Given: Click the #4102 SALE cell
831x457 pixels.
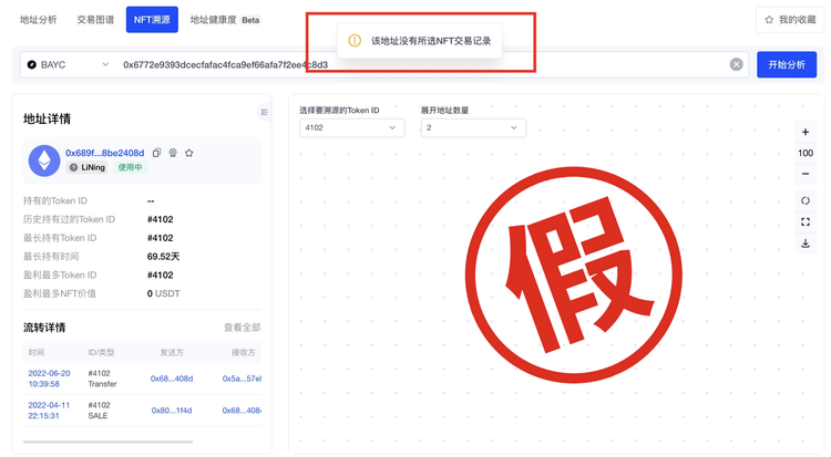Looking at the screenshot, I should 99,410.
